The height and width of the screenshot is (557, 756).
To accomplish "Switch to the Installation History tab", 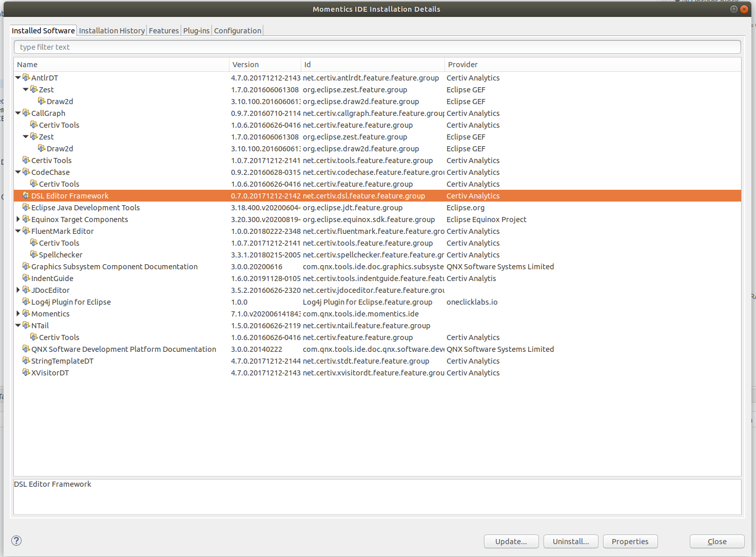I will coord(111,30).
